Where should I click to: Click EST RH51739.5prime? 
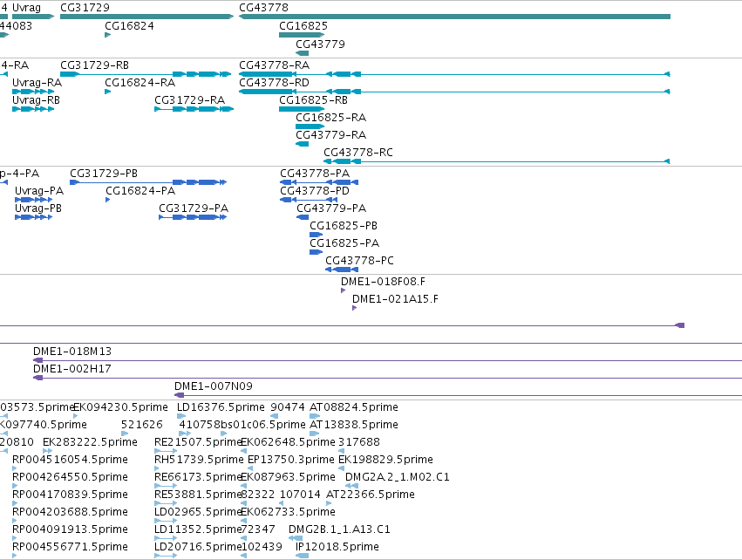[x=158, y=468]
